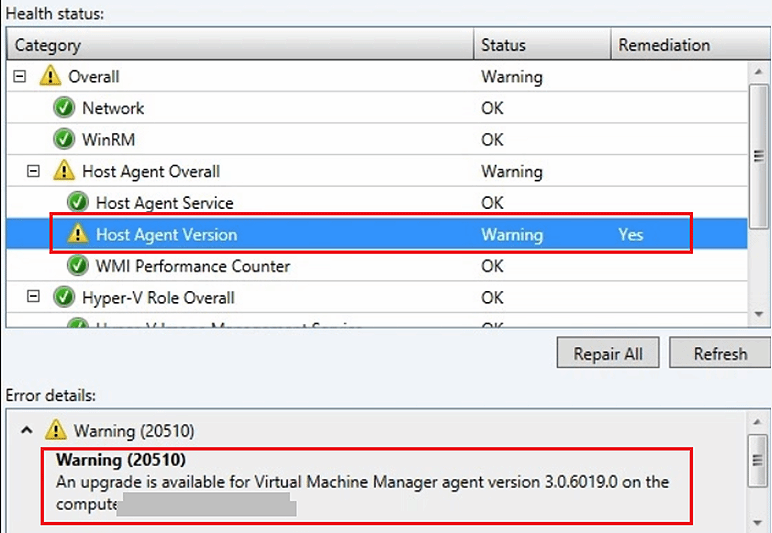Collapse the Overall tree node
The image size is (772, 533).
coord(20,77)
